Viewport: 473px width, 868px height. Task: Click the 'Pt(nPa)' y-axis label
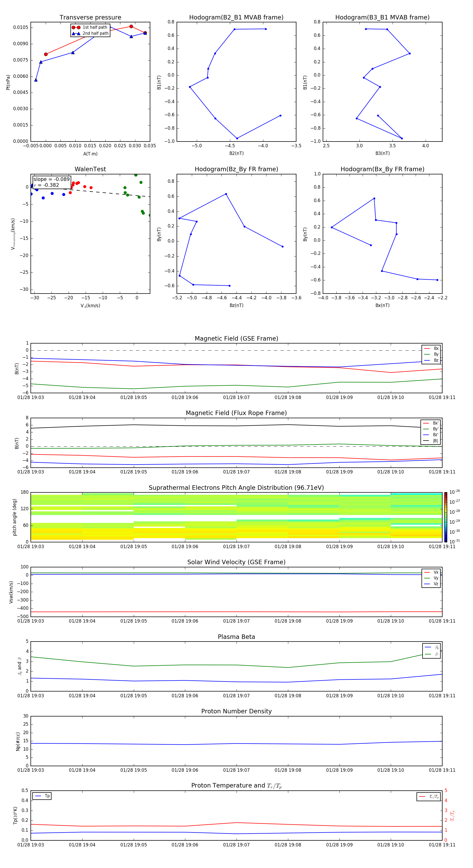[x=8, y=82]
